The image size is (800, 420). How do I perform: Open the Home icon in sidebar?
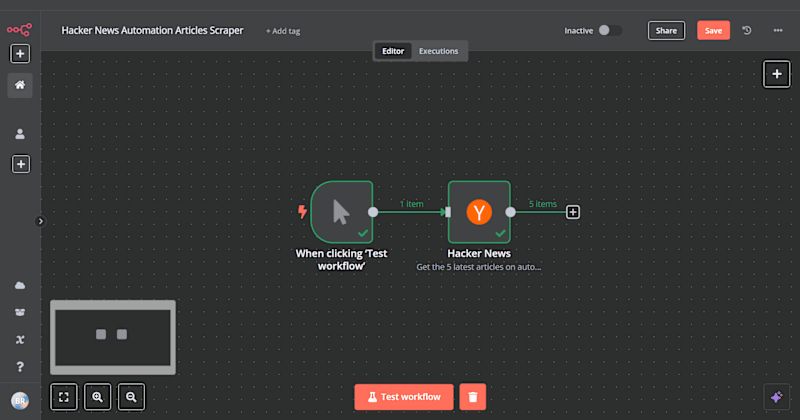coord(20,85)
